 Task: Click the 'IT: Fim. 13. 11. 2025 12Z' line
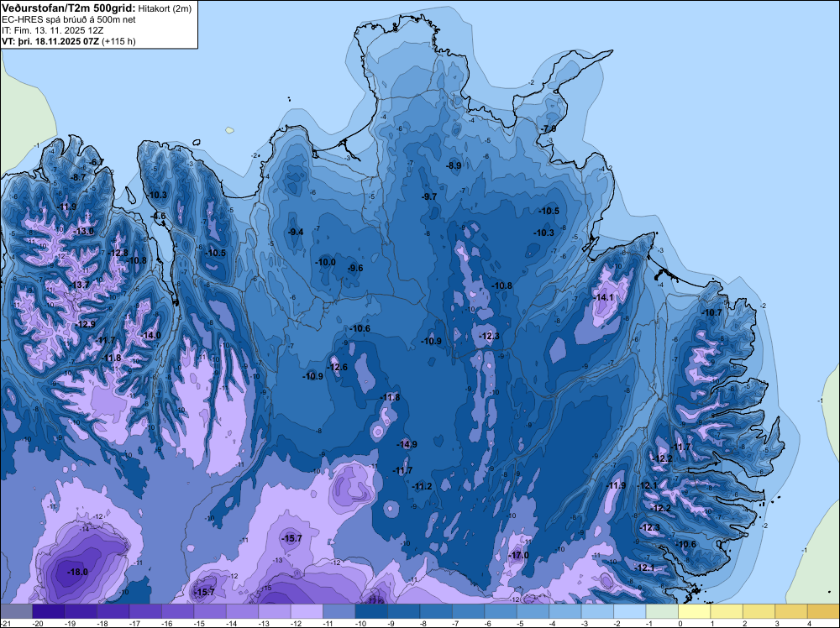(52, 30)
